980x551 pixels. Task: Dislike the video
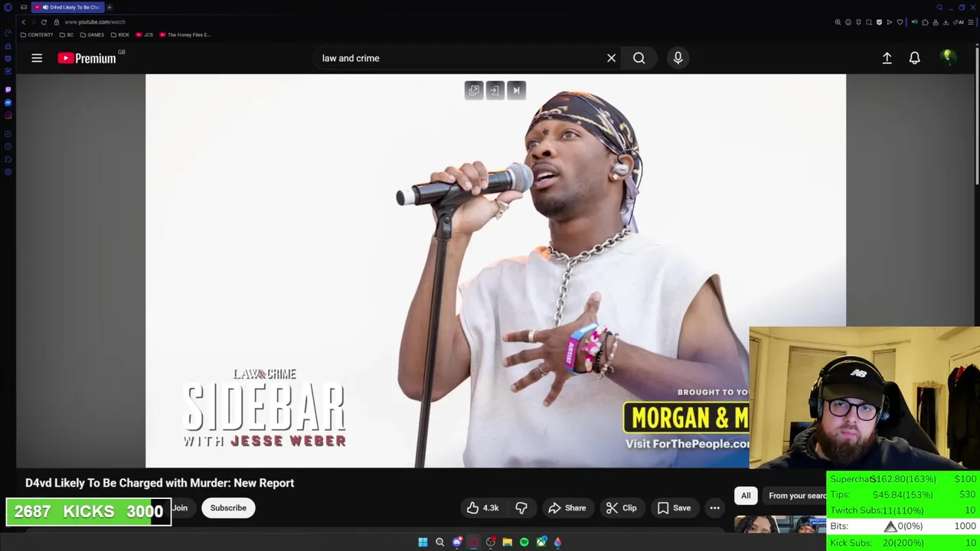pos(521,508)
